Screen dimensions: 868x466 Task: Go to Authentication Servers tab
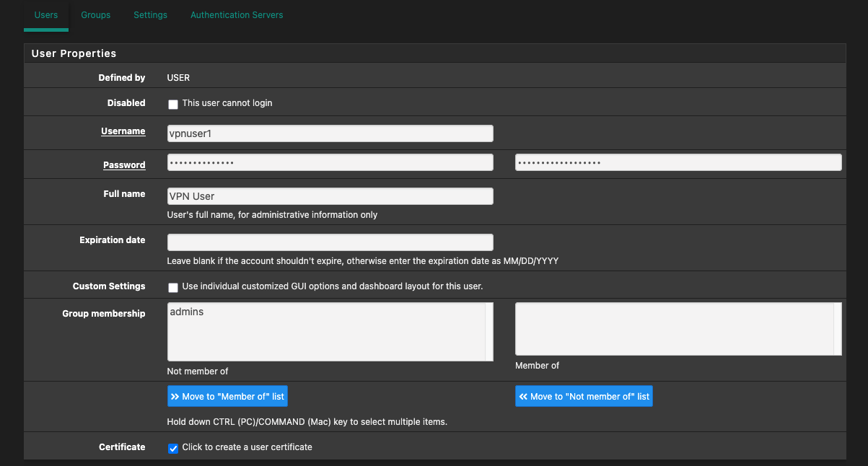click(x=237, y=15)
